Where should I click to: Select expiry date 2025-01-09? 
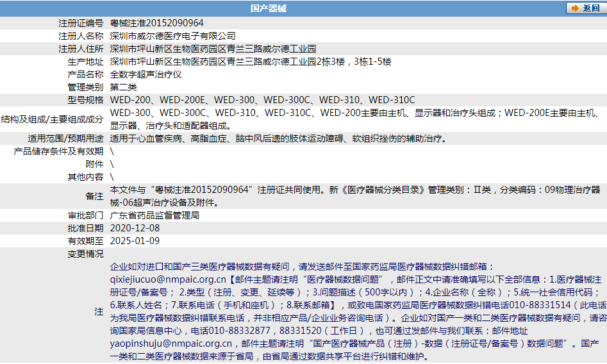coord(135,241)
